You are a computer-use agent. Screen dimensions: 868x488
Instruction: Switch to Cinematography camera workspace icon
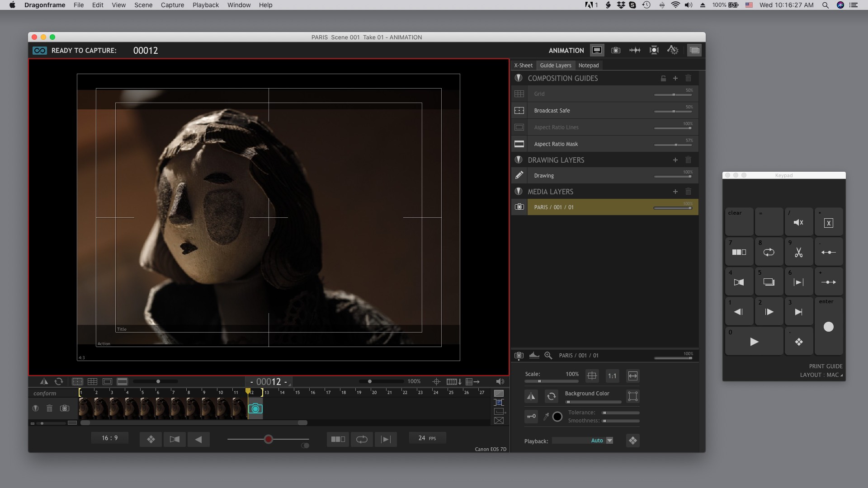[x=616, y=50]
